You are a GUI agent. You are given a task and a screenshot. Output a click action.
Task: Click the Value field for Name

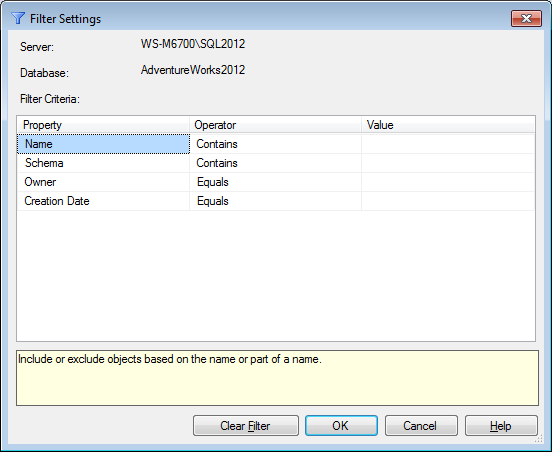point(448,144)
